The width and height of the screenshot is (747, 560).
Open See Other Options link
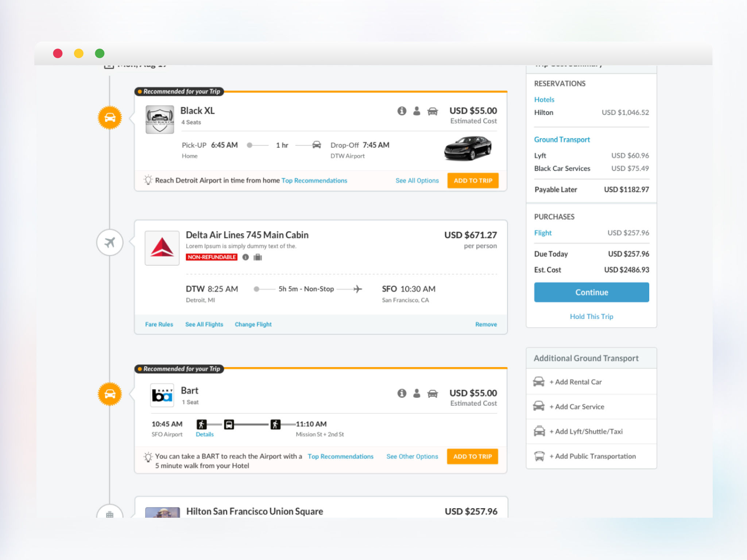tap(412, 456)
